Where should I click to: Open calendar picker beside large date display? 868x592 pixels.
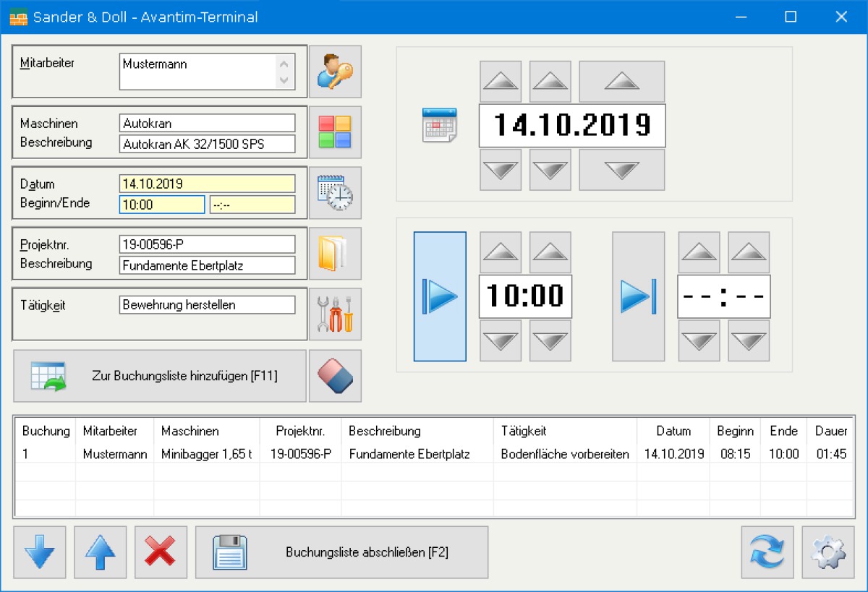click(438, 125)
